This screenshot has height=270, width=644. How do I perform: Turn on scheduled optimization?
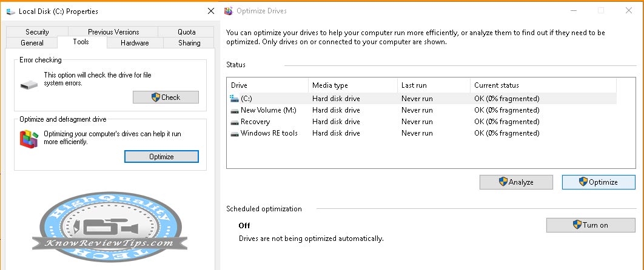point(590,225)
